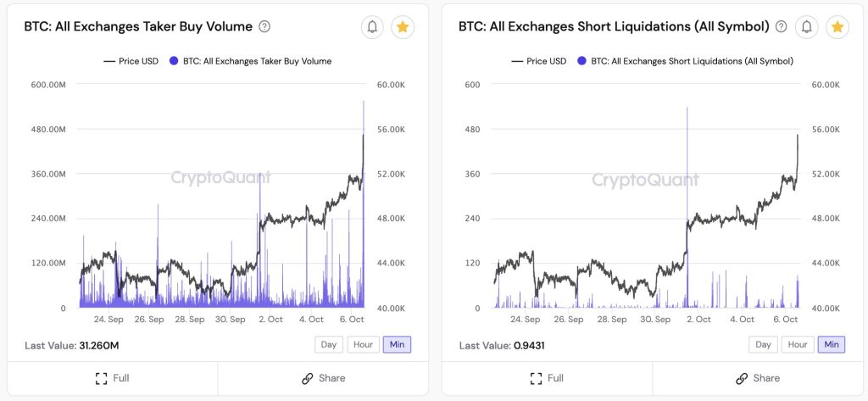Switch Short Liquidations chart to Day interval

tap(763, 344)
